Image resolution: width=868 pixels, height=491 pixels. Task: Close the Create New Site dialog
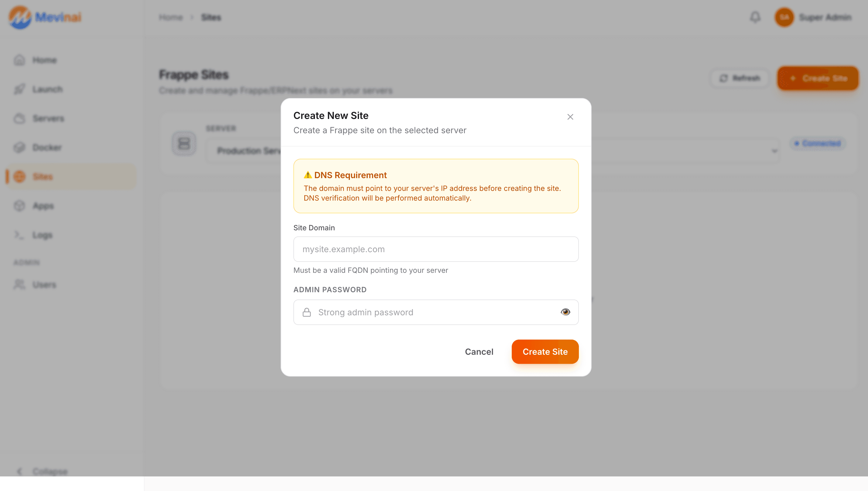pos(570,117)
